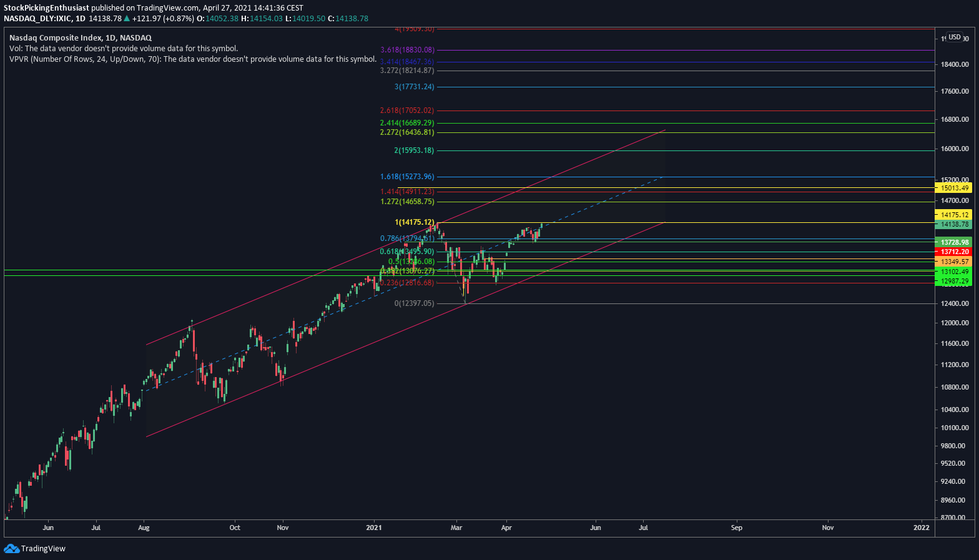This screenshot has width=979, height=560.
Task: Click the orange 13349.57 price tag
Action: pyautogui.click(x=955, y=262)
